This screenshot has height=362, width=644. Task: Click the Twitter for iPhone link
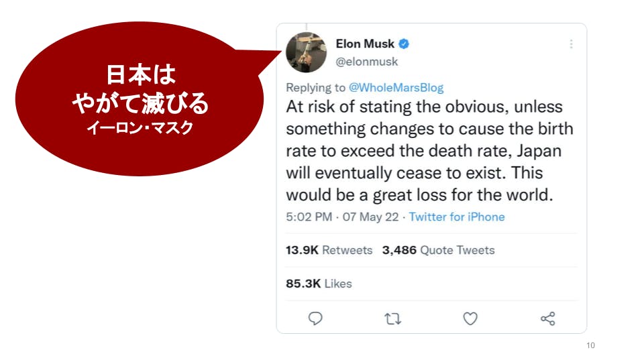(x=457, y=217)
